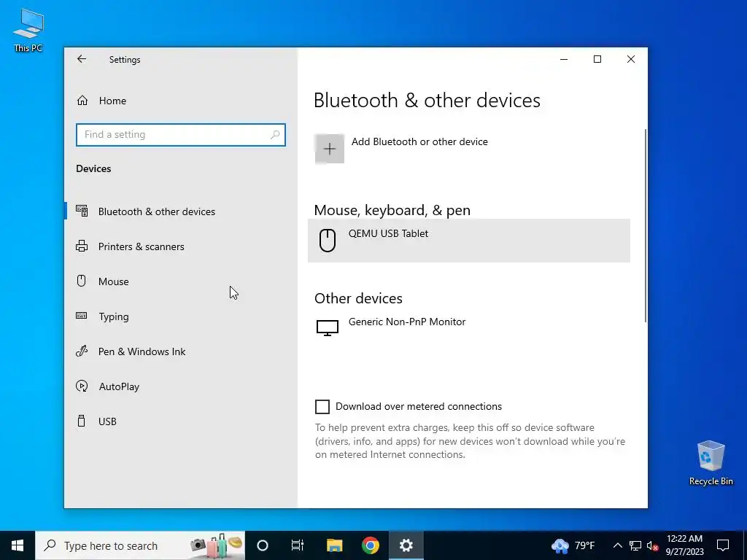This screenshot has width=747, height=560.
Task: Select the This PC desktop icon
Action: click(x=28, y=31)
